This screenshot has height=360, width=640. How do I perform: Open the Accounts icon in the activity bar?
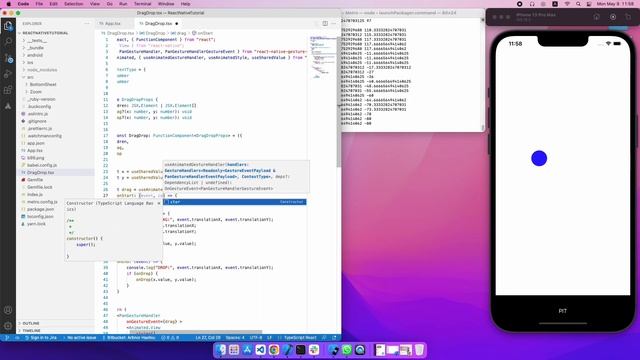[x=8, y=310]
